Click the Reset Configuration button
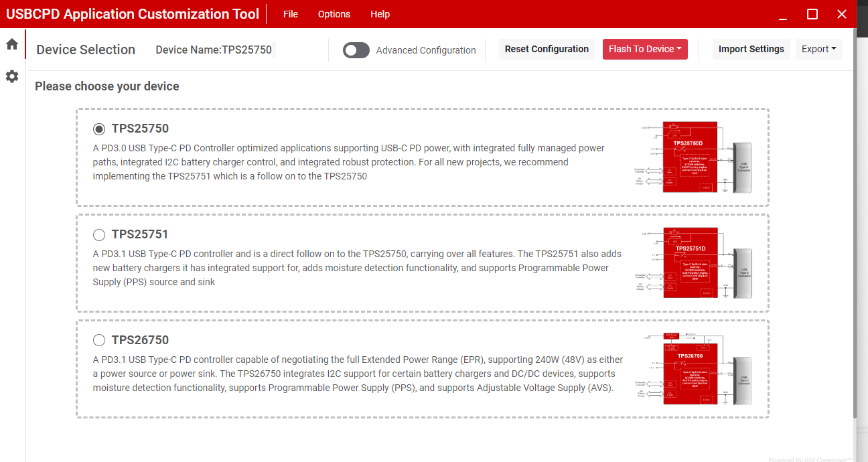Screen dimensions: 868x462 [x=547, y=49]
